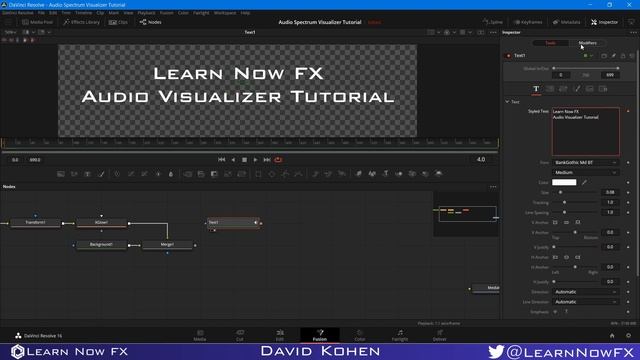Select the Shading brush tab icon
Image resolution: width=640 pixels, height=360 pixels.
click(577, 89)
